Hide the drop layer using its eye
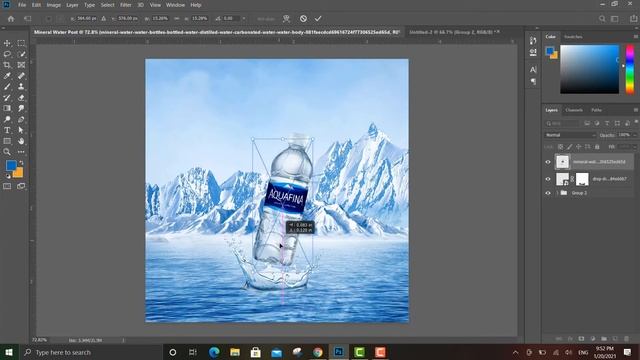Viewport: 640px width, 360px height. (x=548, y=179)
